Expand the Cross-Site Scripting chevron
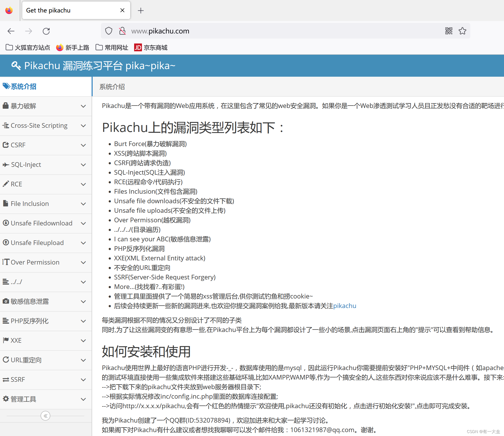The width and height of the screenshot is (504, 436). (x=83, y=126)
